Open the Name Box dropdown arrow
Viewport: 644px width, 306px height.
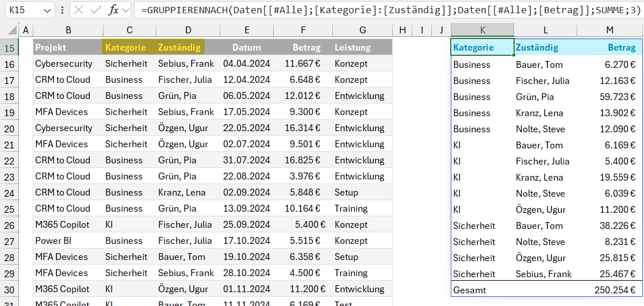tap(48, 10)
